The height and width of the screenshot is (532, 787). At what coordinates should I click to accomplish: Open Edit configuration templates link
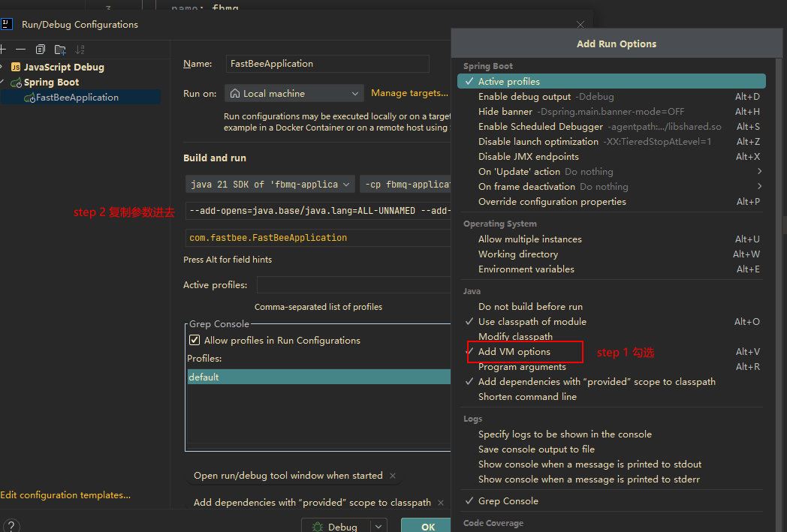[x=65, y=495]
